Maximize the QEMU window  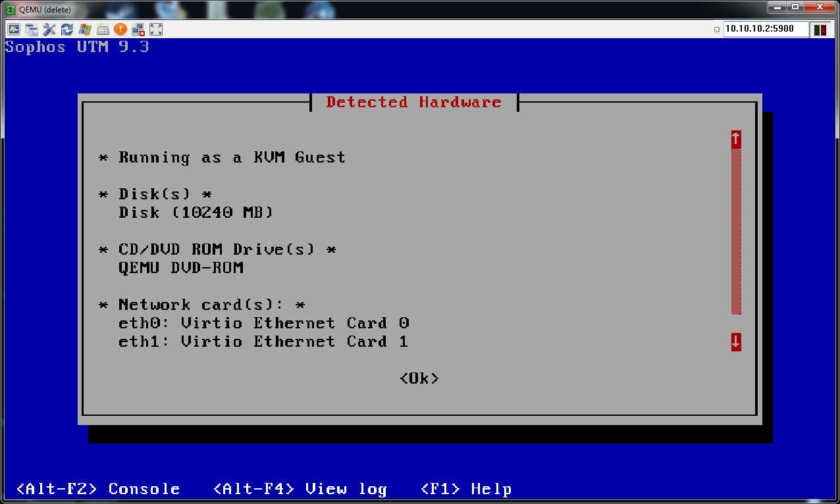tap(795, 7)
